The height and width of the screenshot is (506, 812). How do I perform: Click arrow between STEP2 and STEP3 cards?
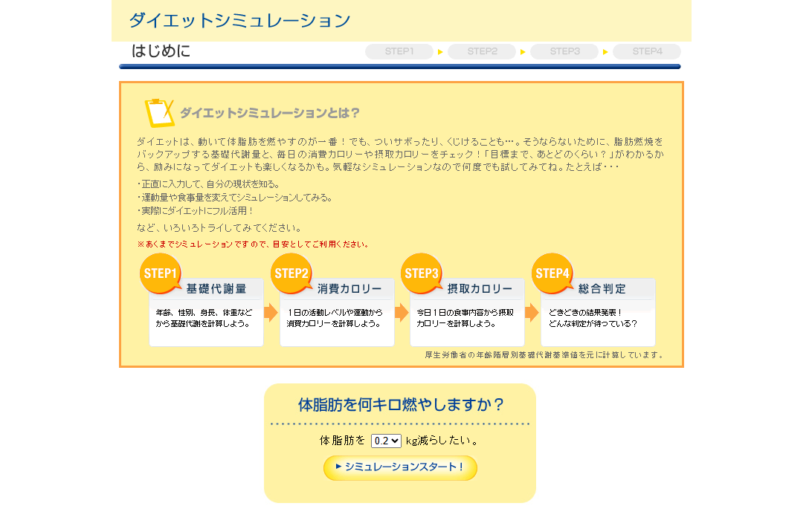pos(402,312)
